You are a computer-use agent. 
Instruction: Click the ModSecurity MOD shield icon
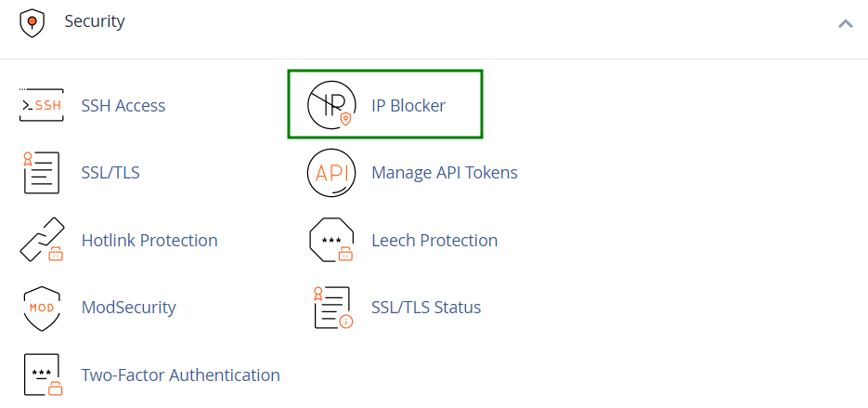tap(42, 309)
